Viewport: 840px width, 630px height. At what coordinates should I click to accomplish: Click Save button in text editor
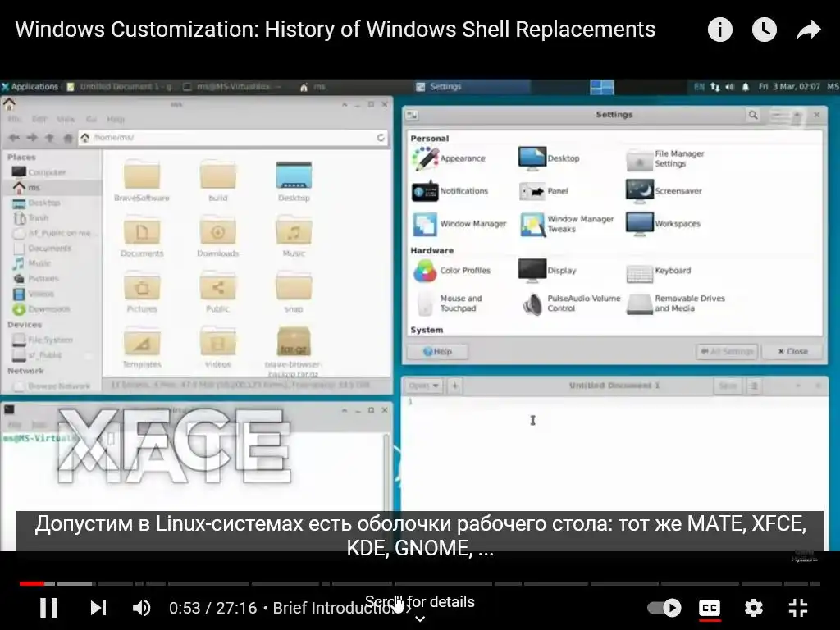(727, 386)
